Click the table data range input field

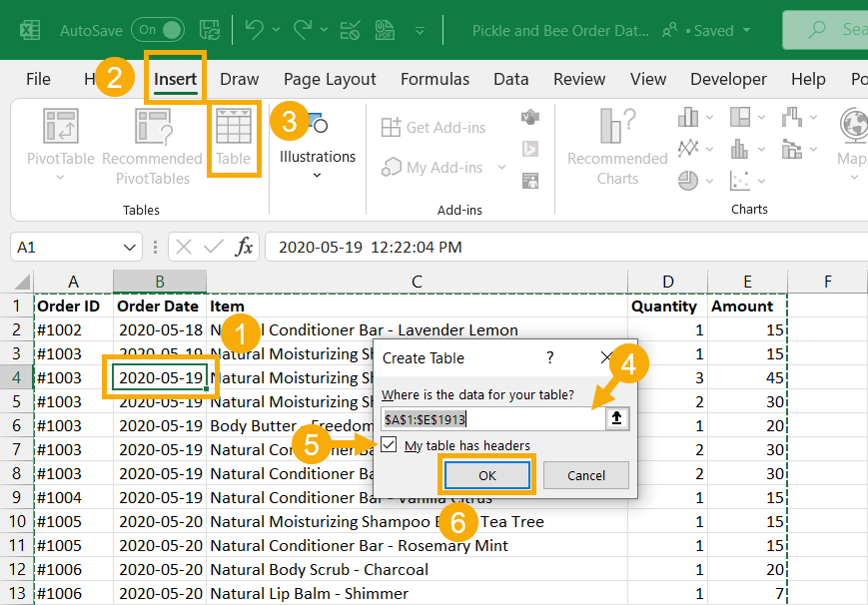[x=493, y=419]
